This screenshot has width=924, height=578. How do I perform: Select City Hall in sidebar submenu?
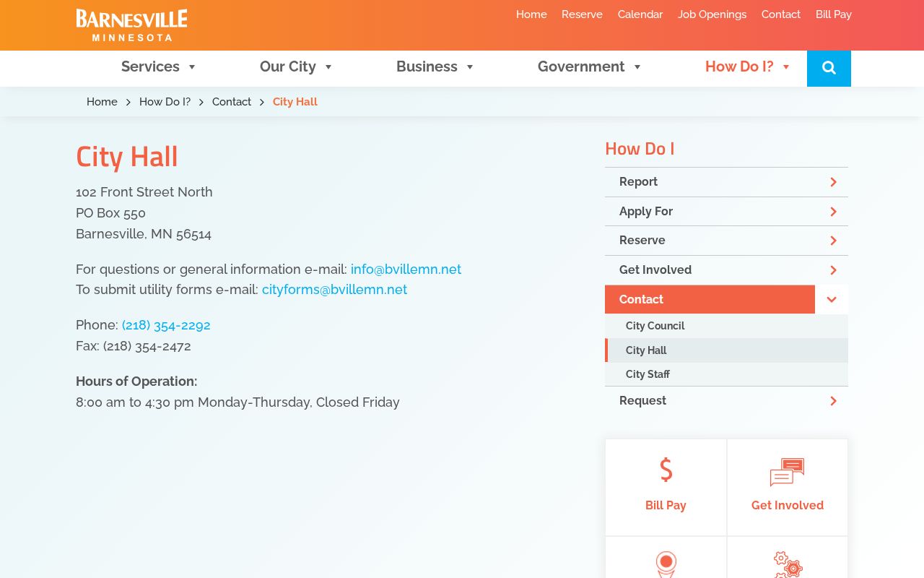[x=726, y=350]
